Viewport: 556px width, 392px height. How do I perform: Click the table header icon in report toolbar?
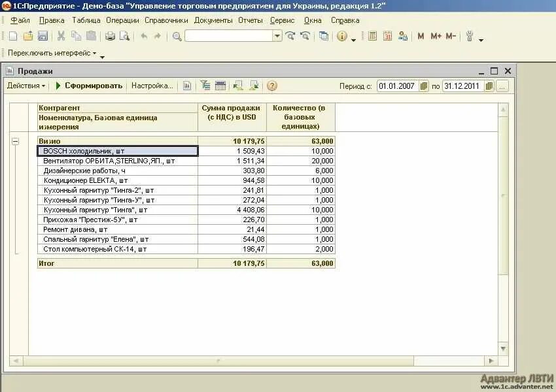click(x=220, y=86)
